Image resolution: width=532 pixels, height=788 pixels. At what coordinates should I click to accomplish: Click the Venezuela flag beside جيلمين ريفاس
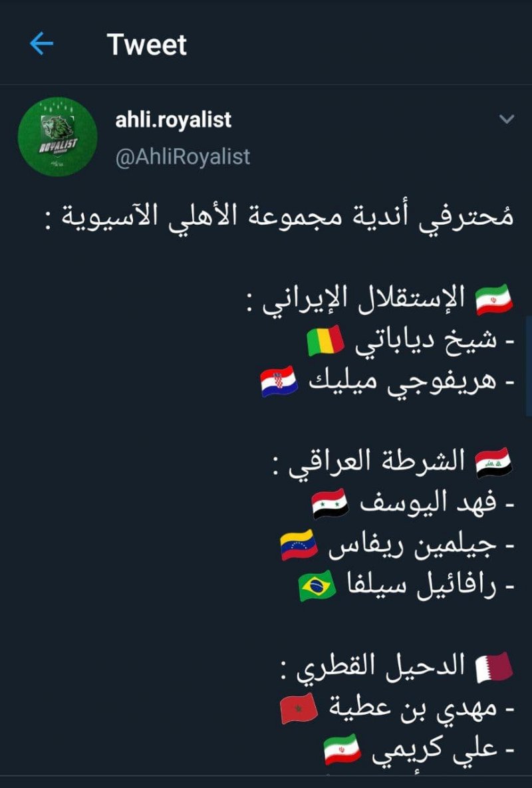299,545
